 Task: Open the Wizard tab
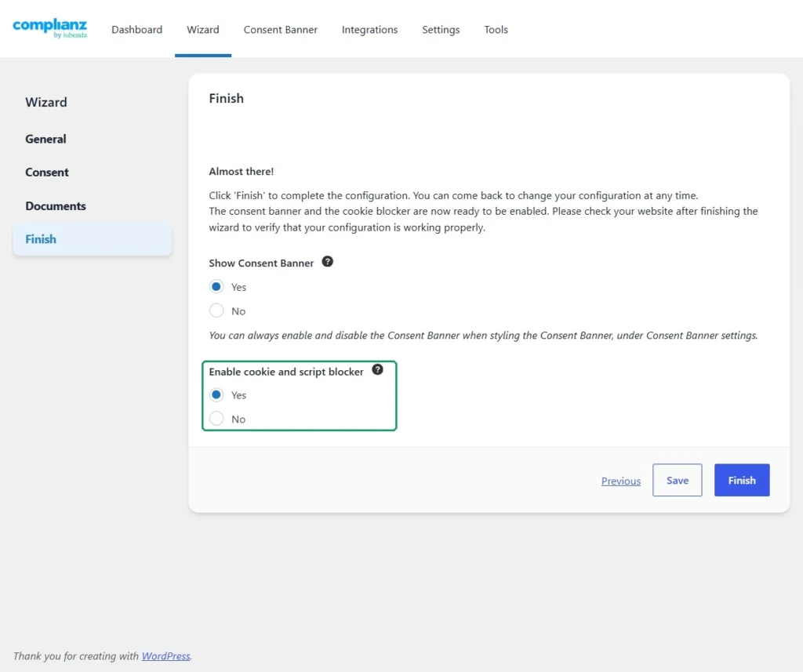point(203,29)
